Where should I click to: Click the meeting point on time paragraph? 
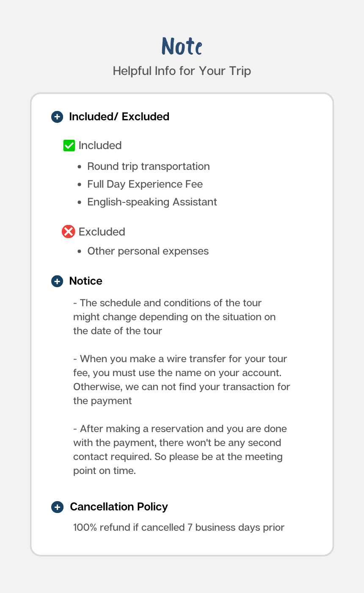180,450
